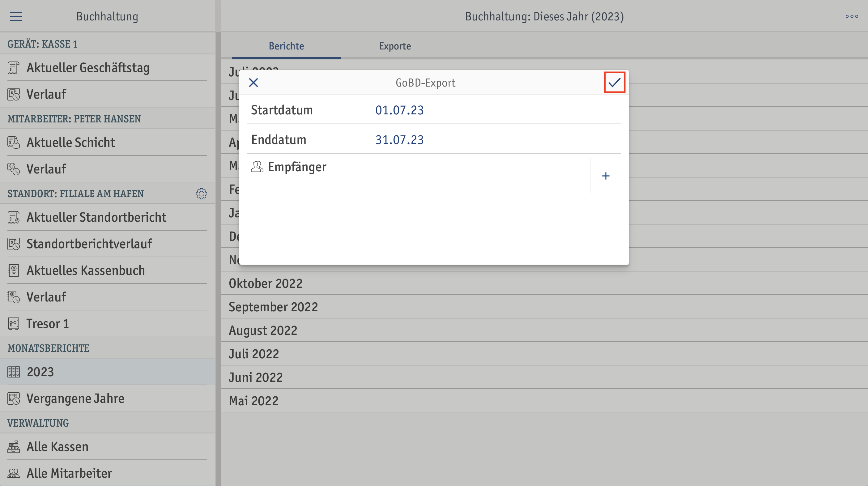Click the Startdatum label
The image size is (868, 486).
(282, 110)
